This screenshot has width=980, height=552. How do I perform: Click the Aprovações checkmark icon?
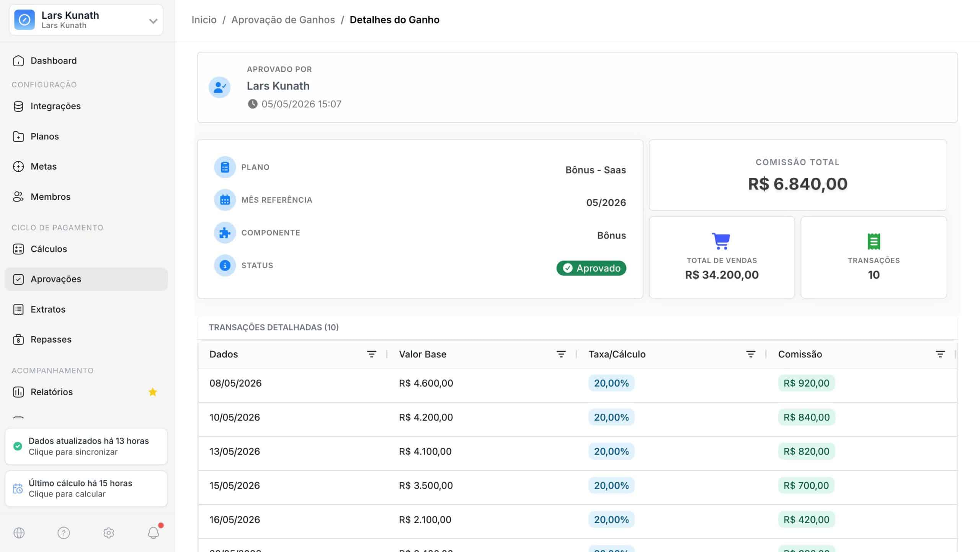pyautogui.click(x=18, y=279)
